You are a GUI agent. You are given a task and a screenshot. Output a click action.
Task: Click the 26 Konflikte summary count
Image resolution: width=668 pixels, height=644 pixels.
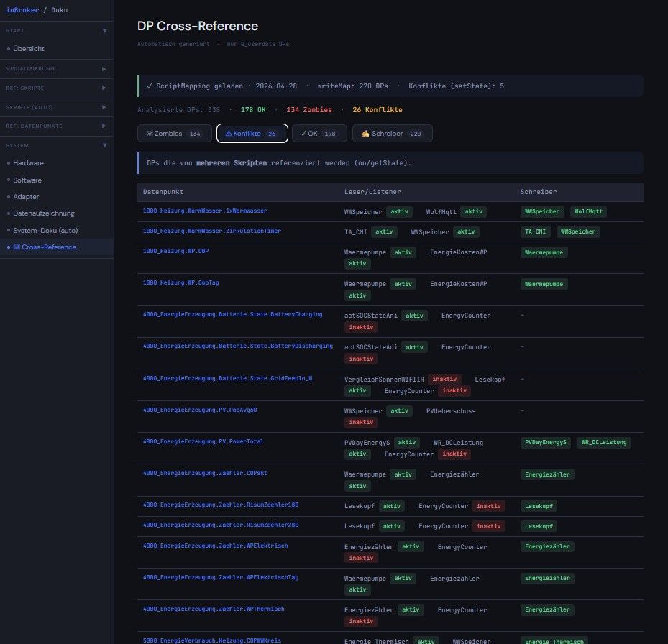pos(377,110)
